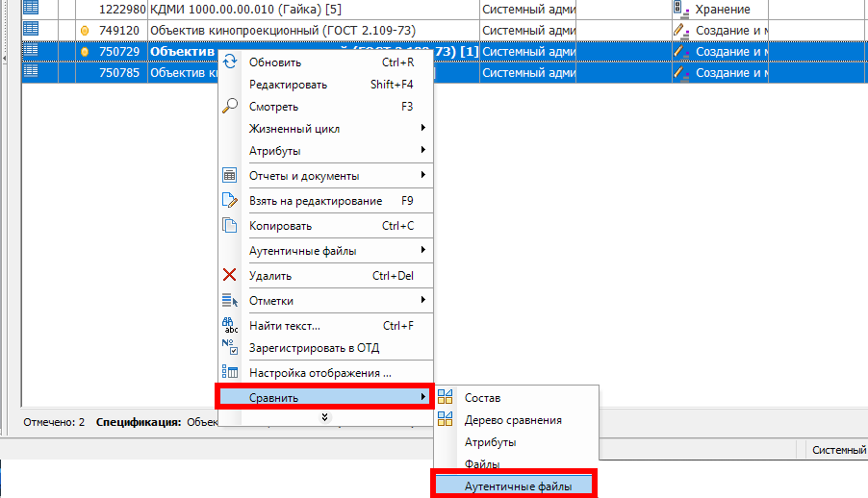
Task: Click the table icon beside Отчеты и документы
Action: pyautogui.click(x=230, y=176)
